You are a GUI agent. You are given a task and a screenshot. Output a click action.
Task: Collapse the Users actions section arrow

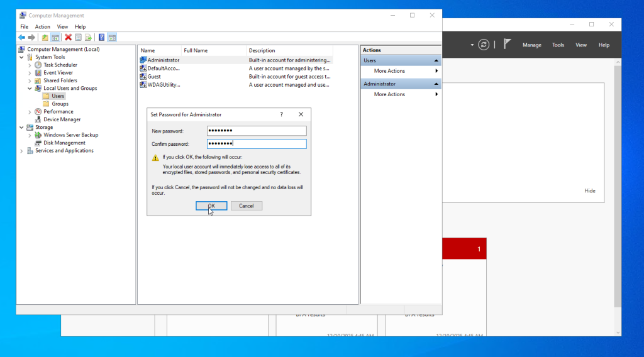tap(436, 60)
